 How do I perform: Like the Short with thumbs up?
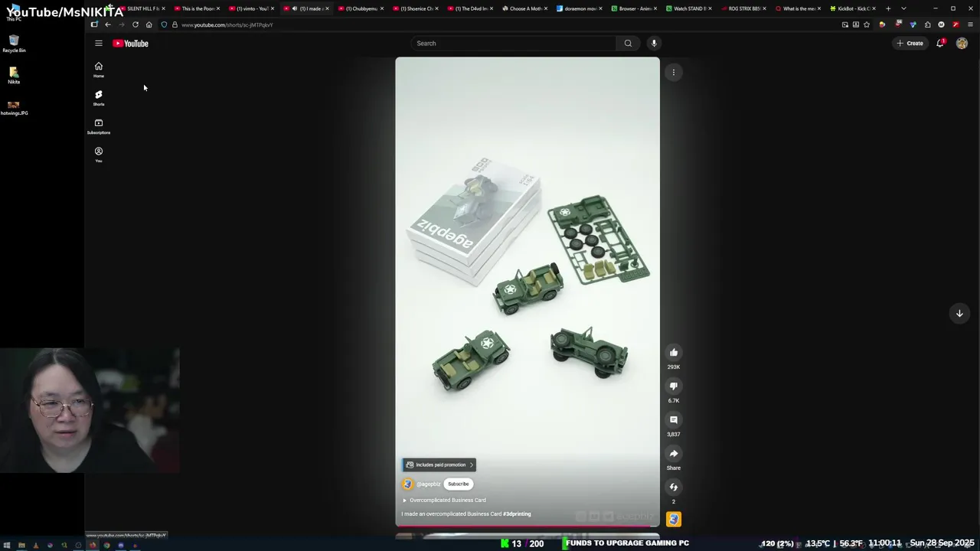(x=674, y=353)
